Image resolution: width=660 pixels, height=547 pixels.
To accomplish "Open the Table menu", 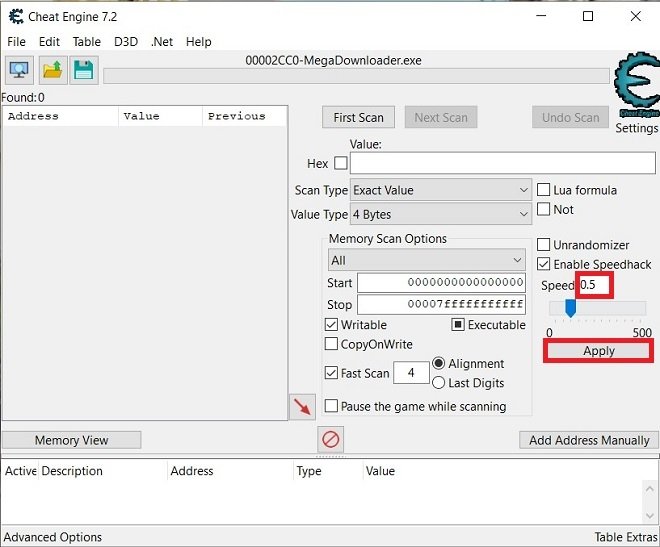I will click(87, 42).
